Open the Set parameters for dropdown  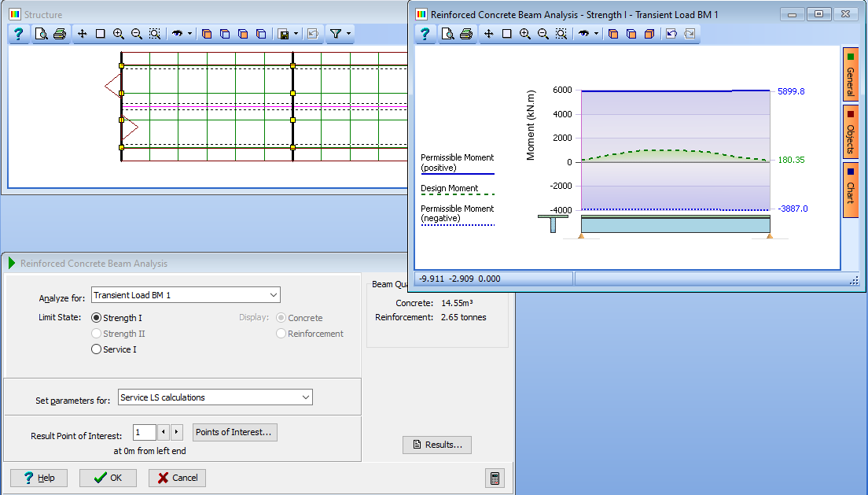tap(306, 397)
